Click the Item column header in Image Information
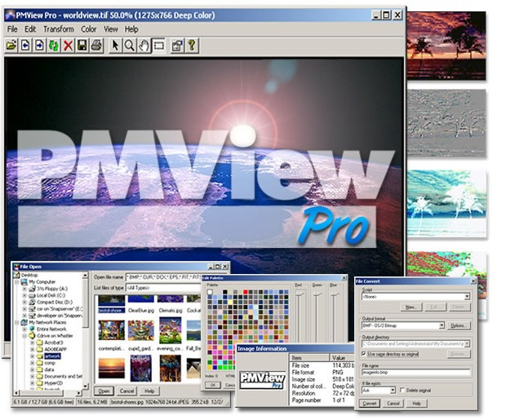 (x=309, y=358)
